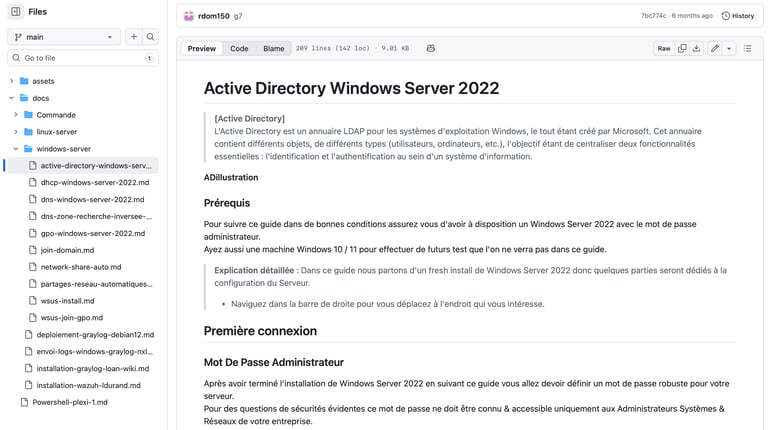Open the main branch dropdown
This screenshot has width=768, height=430.
[64, 37]
